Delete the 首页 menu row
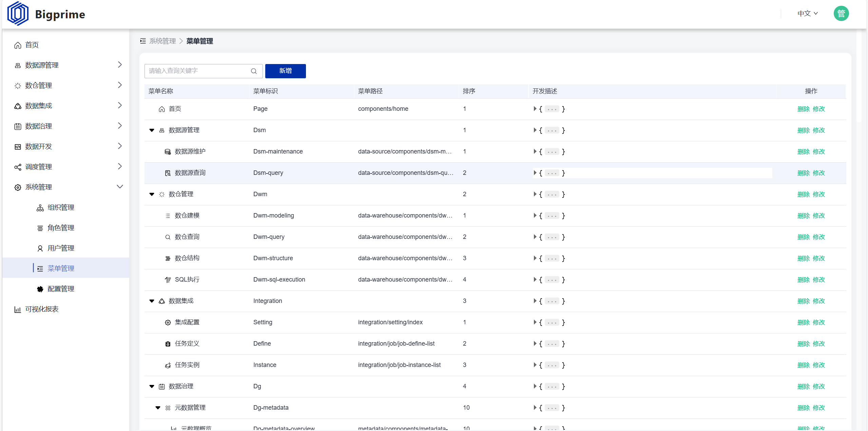 click(x=803, y=109)
